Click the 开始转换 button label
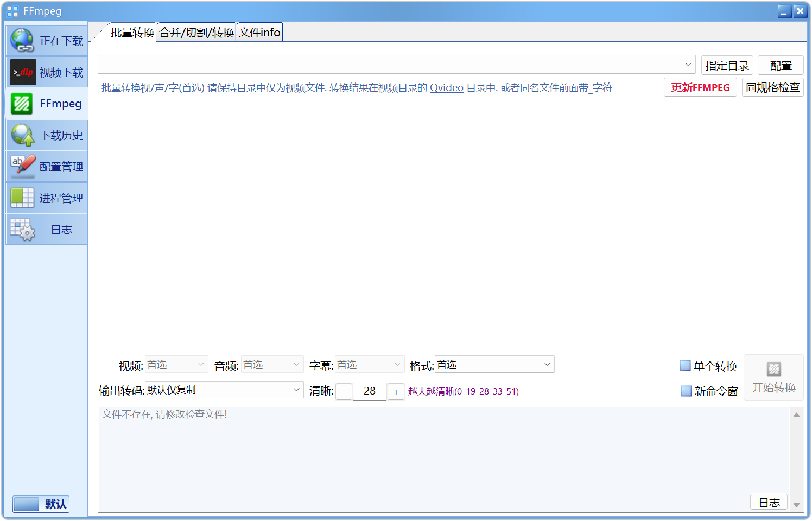 pos(774,387)
